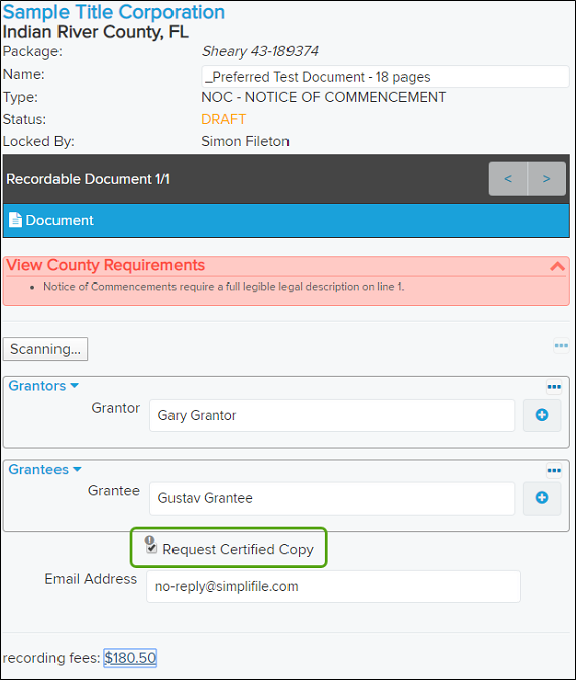Click the Simon Fileton locked-by name
Image resolution: width=576 pixels, height=680 pixels.
point(245,141)
